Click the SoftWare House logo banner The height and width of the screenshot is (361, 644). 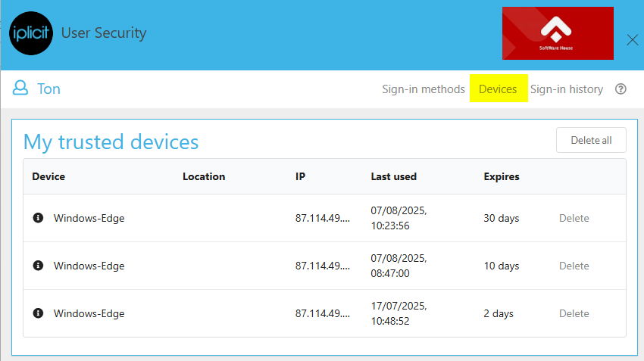[x=557, y=33]
